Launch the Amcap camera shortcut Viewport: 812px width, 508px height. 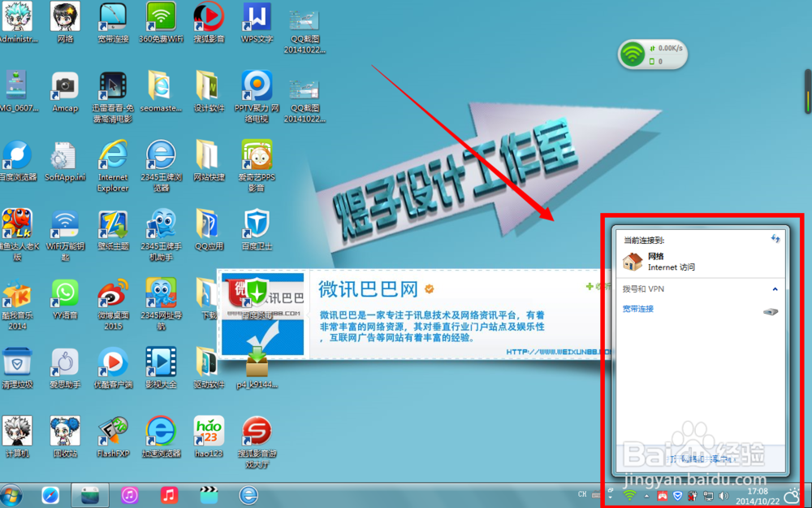[x=65, y=92]
